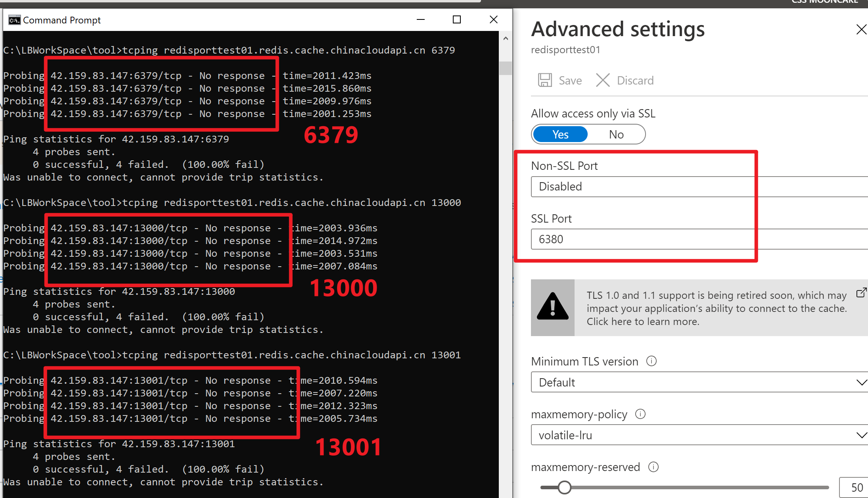Click the maxmemory-policy info icon
868x498 pixels.
click(x=640, y=414)
